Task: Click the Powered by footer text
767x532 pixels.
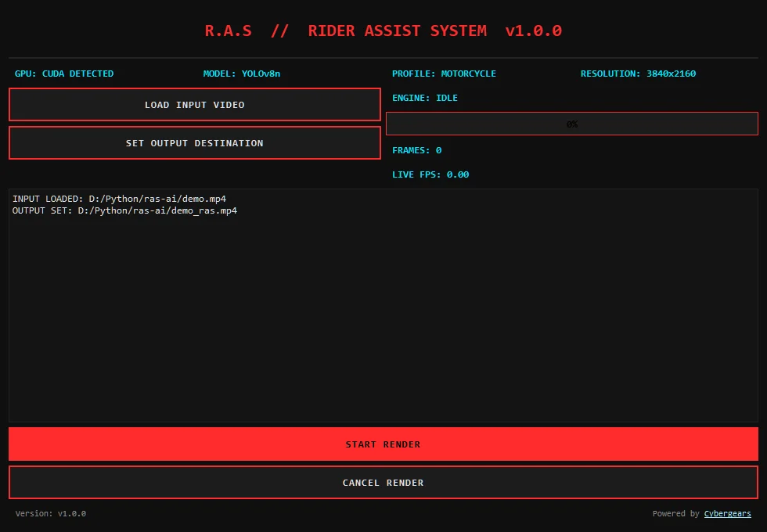Action: click(676, 513)
